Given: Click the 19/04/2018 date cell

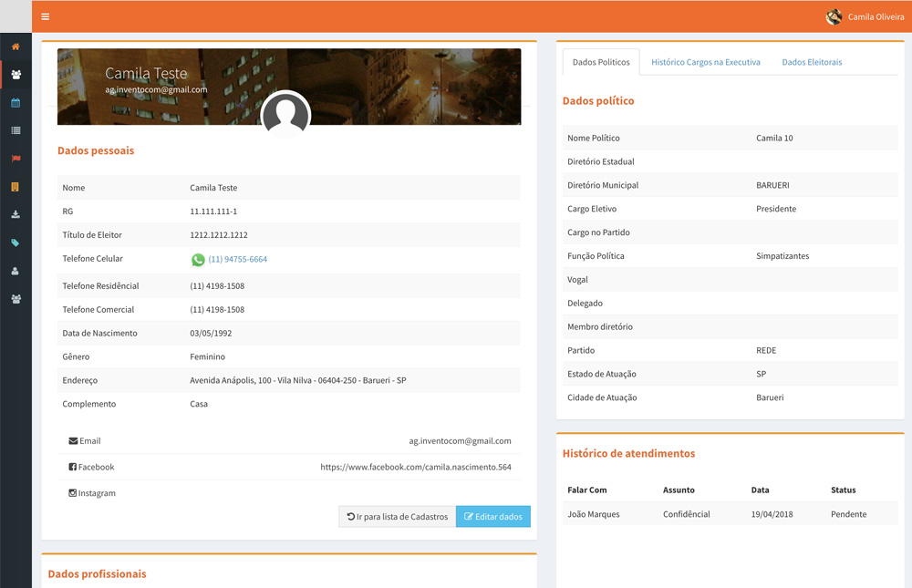Looking at the screenshot, I should [x=772, y=514].
